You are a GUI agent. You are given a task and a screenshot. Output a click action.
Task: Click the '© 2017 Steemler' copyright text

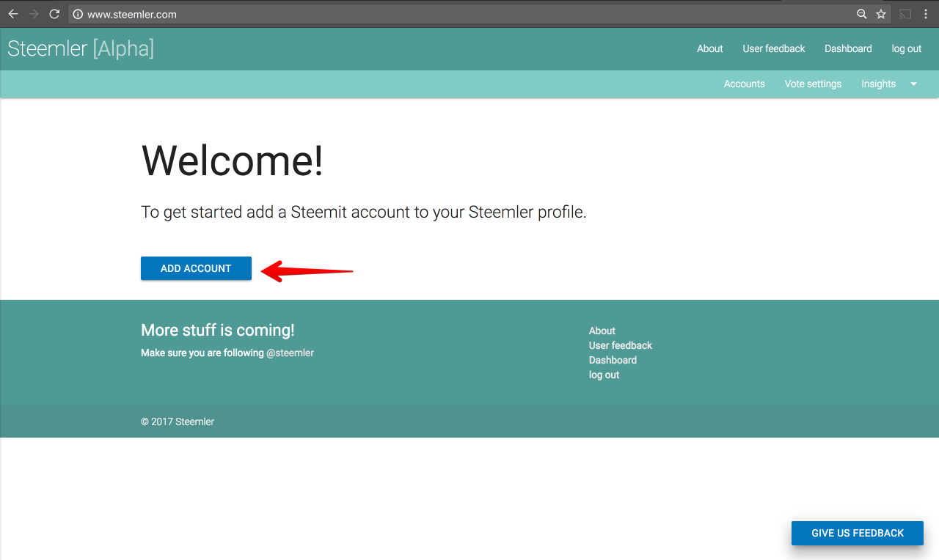point(178,421)
